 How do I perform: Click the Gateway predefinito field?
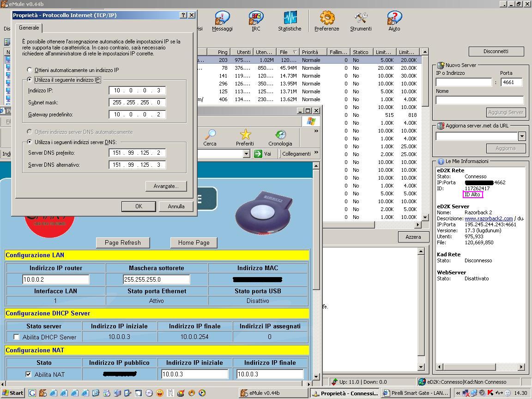tap(137, 115)
